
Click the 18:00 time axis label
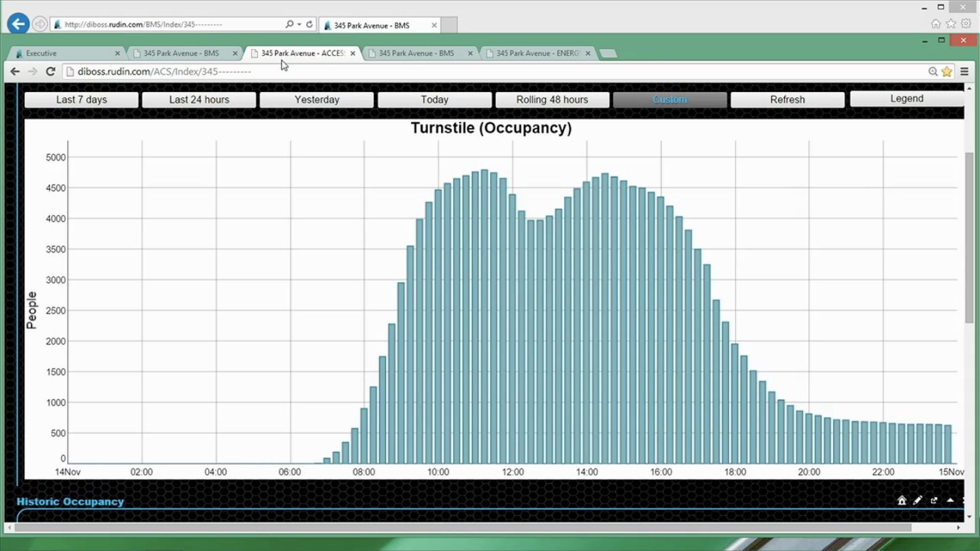point(735,472)
